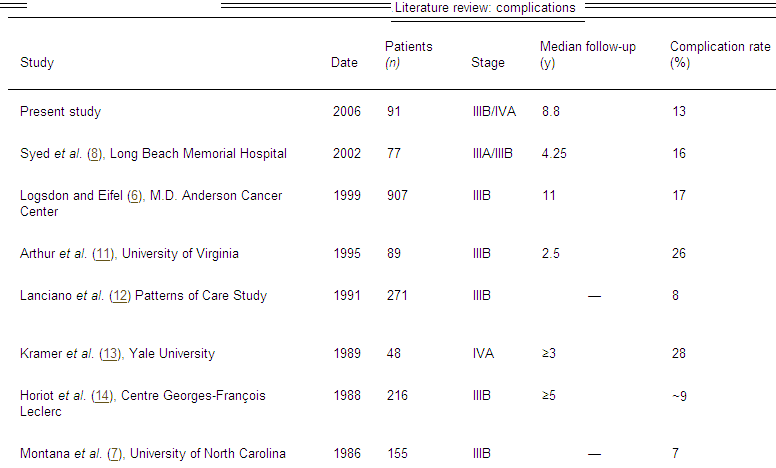Select the Present study row label

pos(60,112)
